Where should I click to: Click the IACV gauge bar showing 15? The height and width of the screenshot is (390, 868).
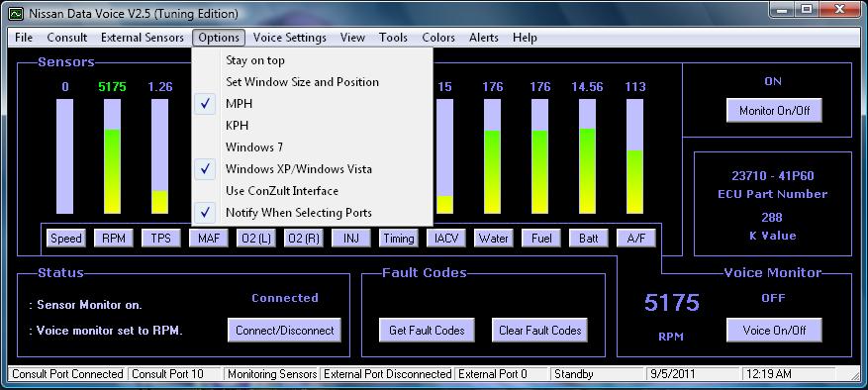click(x=444, y=156)
